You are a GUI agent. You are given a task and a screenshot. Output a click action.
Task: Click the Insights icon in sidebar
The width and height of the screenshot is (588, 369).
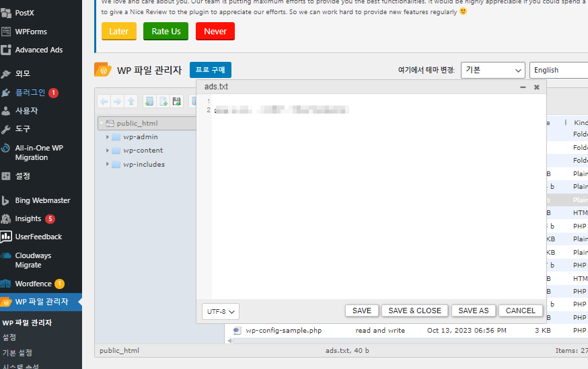pos(6,218)
